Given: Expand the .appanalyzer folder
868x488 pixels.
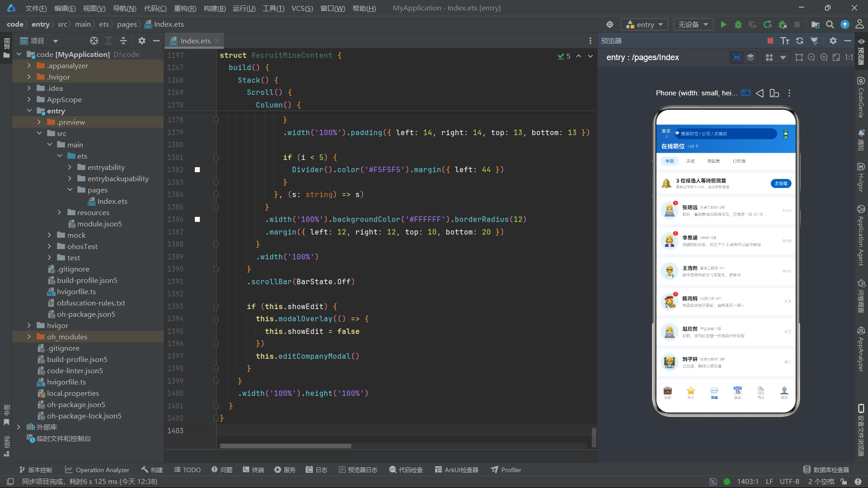Looking at the screenshot, I should click(x=29, y=66).
